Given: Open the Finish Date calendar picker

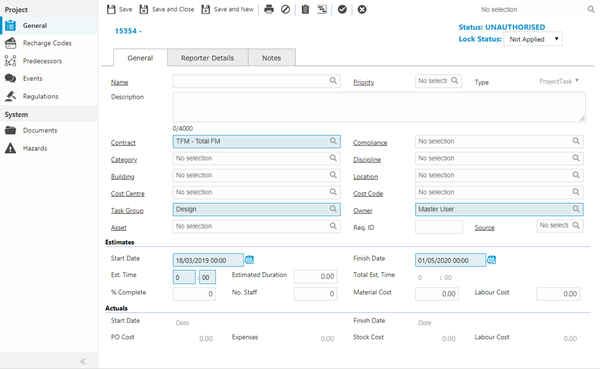Looking at the screenshot, I should 492,260.
